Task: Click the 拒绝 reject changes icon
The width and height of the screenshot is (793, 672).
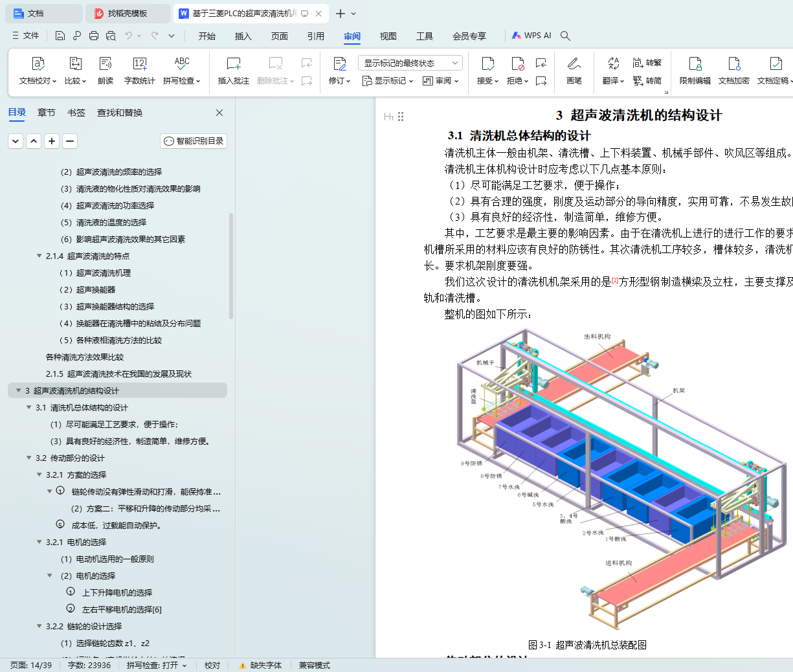Action: [x=517, y=64]
